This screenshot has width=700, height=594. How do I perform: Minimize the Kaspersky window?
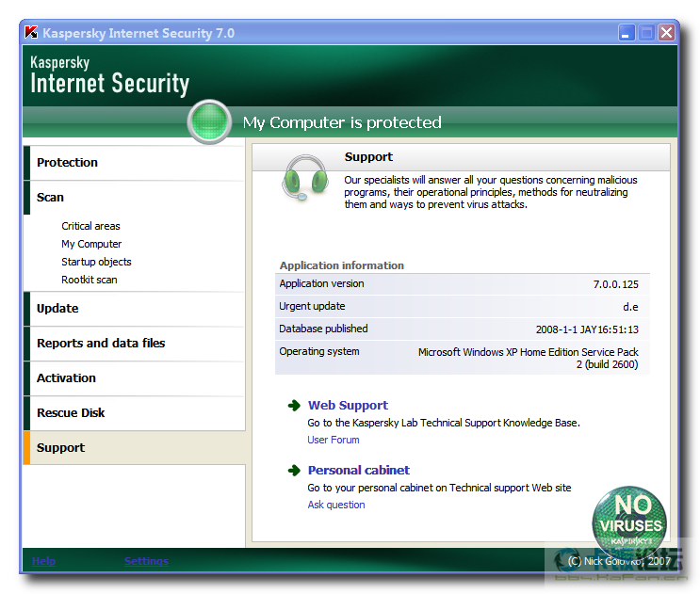[627, 33]
